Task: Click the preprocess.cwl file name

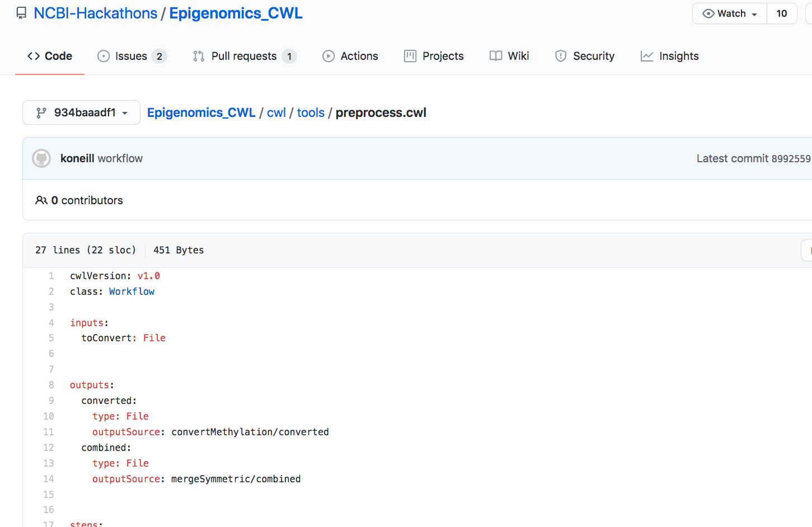Action: point(381,112)
